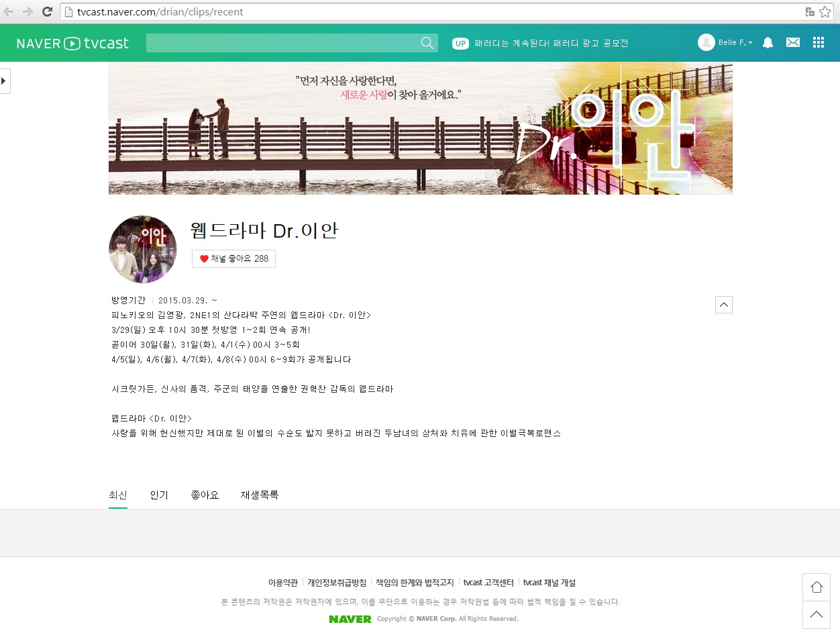This screenshot has width=840, height=639.
Task: Click the Dr.이안 channel profile thumbnail
Action: [x=143, y=249]
